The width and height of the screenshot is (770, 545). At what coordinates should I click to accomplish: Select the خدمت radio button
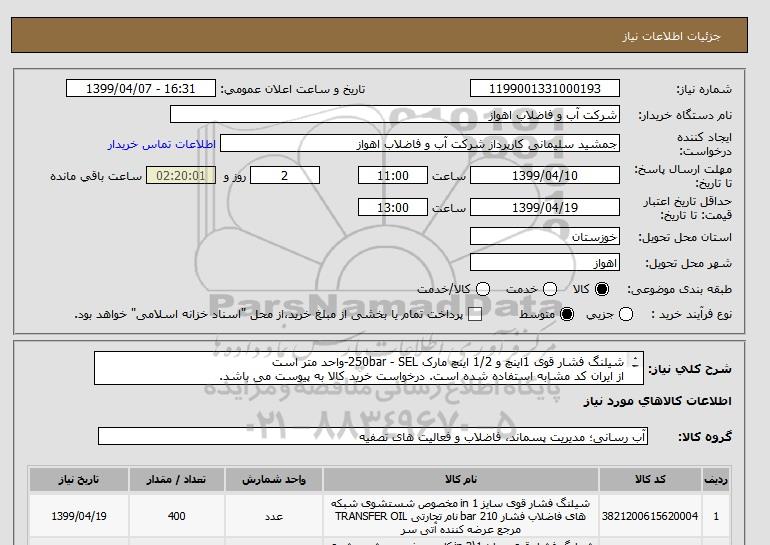coord(550,289)
